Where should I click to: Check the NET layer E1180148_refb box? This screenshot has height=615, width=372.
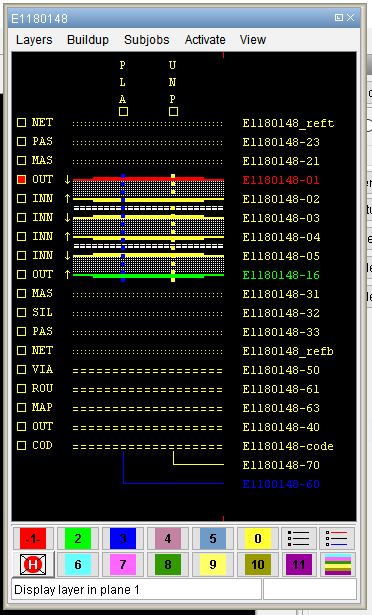coord(22,350)
